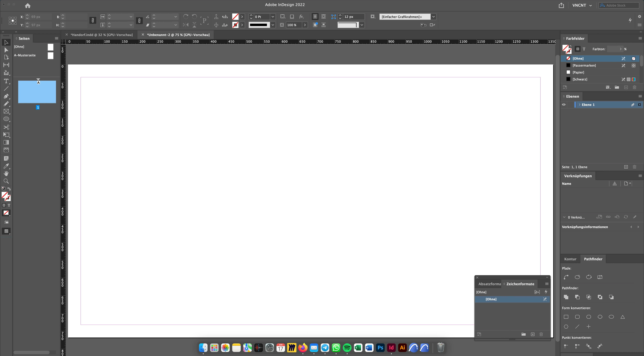644x356 pixels.
Task: Open the Einfacher Grafikrahmen object style dropdown
Action: (433, 17)
